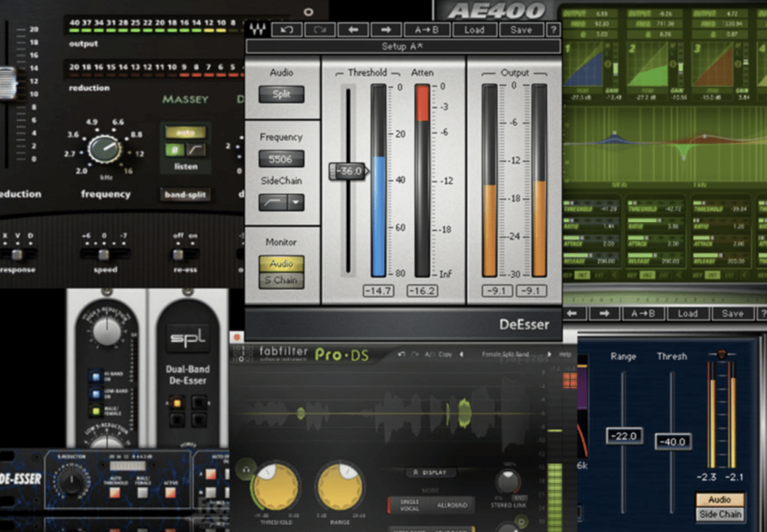Click the Threshold slider handle showing -36.0
The width and height of the screenshot is (767, 532).
coord(349,171)
